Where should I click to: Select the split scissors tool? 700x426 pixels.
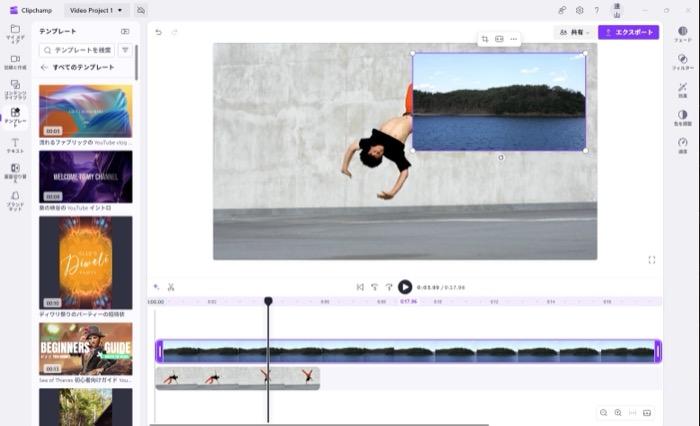tap(171, 287)
